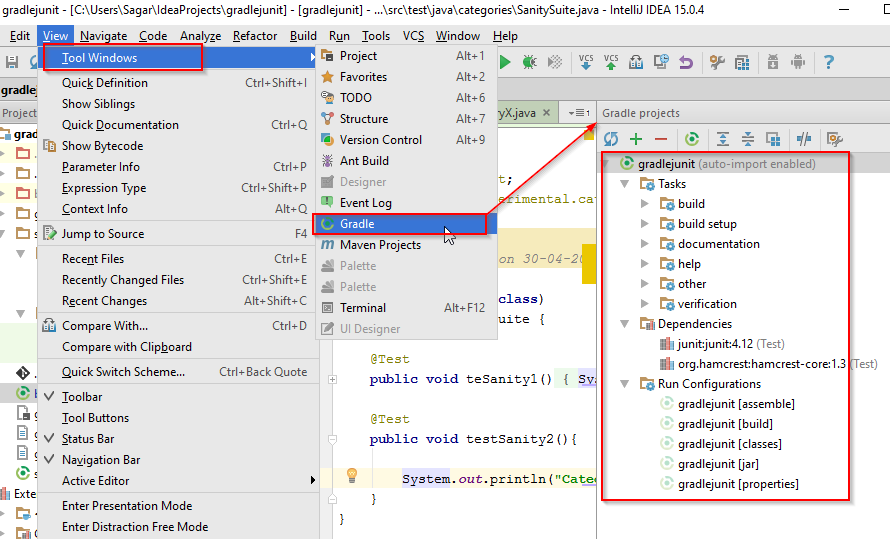
Task: Expand the verification tasks arrow
Action: point(645,304)
